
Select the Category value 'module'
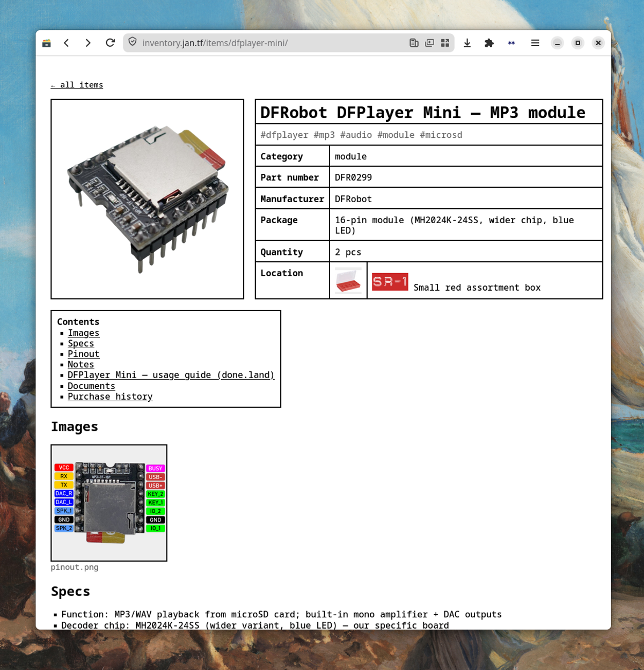[x=350, y=157]
